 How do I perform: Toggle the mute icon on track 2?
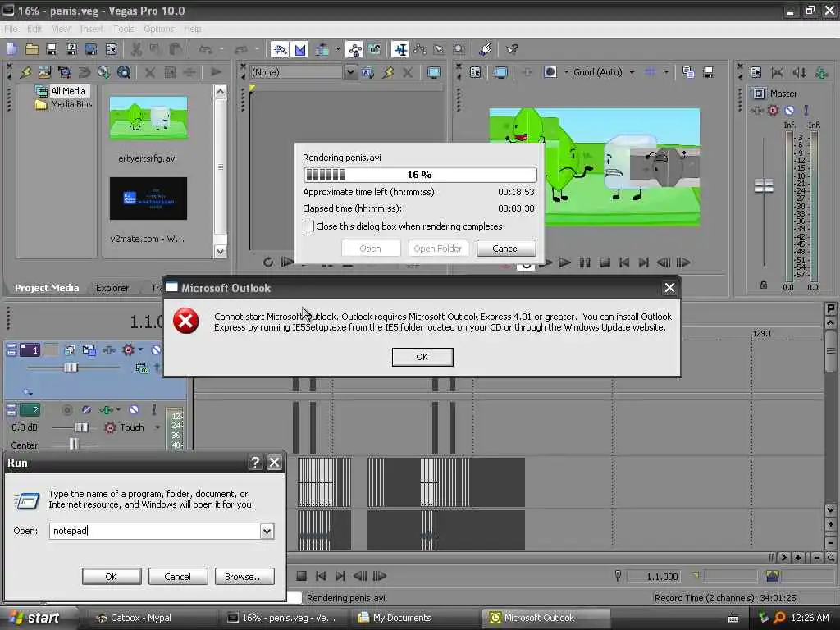(x=134, y=410)
